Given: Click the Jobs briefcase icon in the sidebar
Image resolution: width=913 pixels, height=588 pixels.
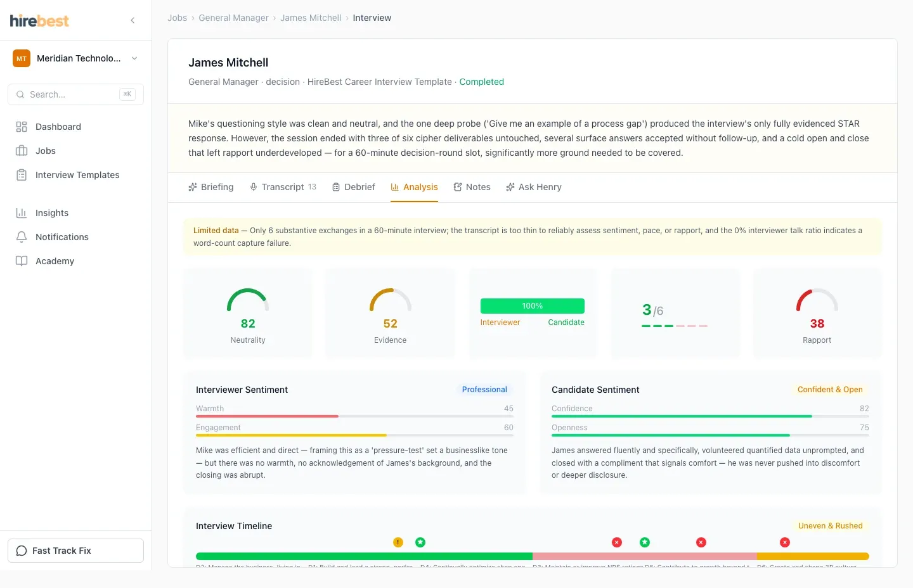Looking at the screenshot, I should (22, 151).
